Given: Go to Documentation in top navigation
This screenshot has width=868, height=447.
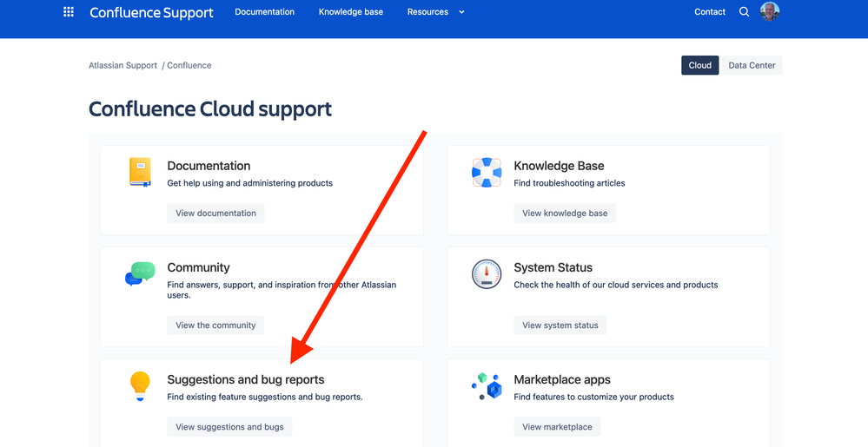Looking at the screenshot, I should (x=265, y=11).
